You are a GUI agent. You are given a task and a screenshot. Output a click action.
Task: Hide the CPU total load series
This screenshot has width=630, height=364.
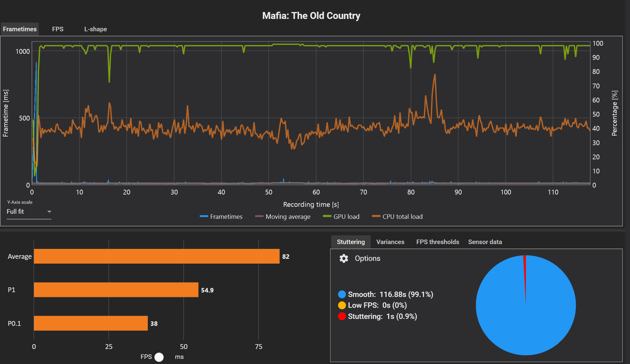pos(397,217)
